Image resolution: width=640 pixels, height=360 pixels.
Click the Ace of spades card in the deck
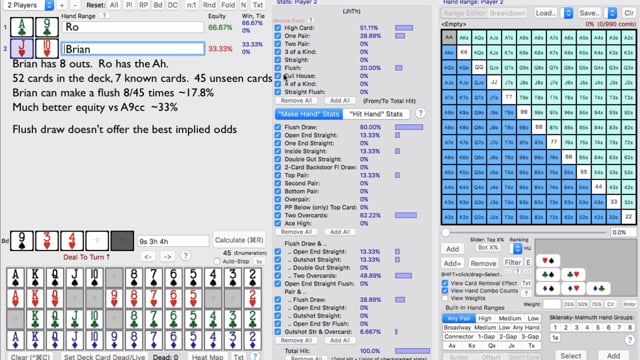point(15,278)
